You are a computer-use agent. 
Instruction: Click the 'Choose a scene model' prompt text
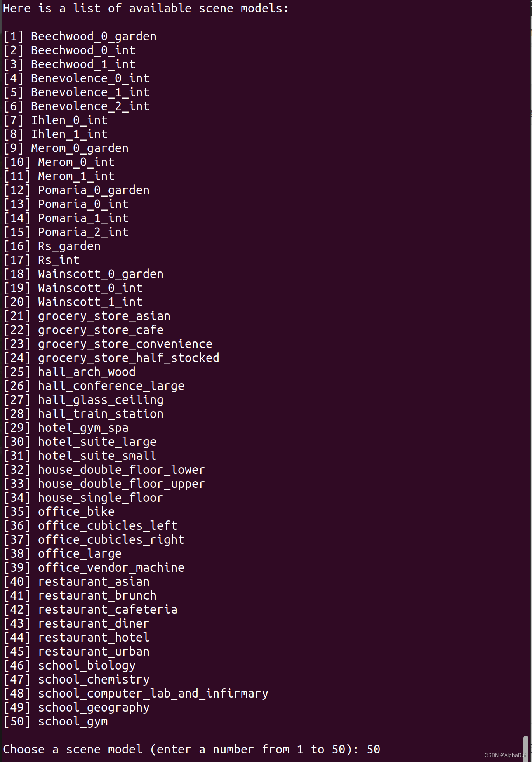pos(73,750)
